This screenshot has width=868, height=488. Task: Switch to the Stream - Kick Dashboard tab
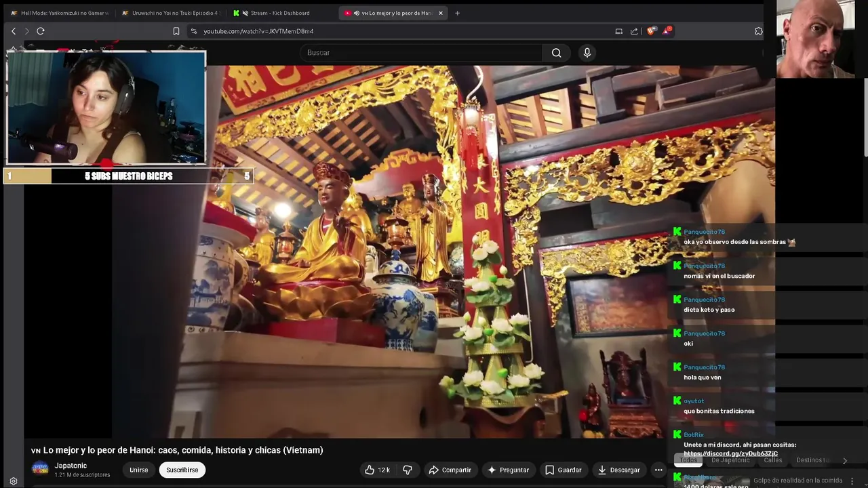[281, 13]
